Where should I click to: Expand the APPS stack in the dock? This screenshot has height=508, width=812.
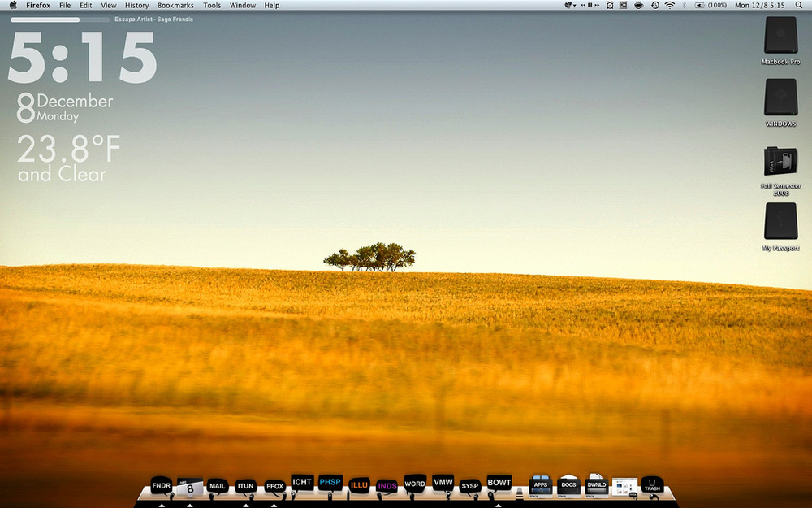point(541,485)
